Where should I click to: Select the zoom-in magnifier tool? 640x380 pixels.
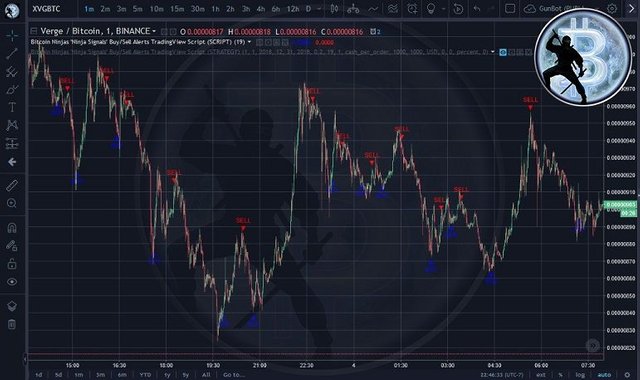(x=12, y=203)
